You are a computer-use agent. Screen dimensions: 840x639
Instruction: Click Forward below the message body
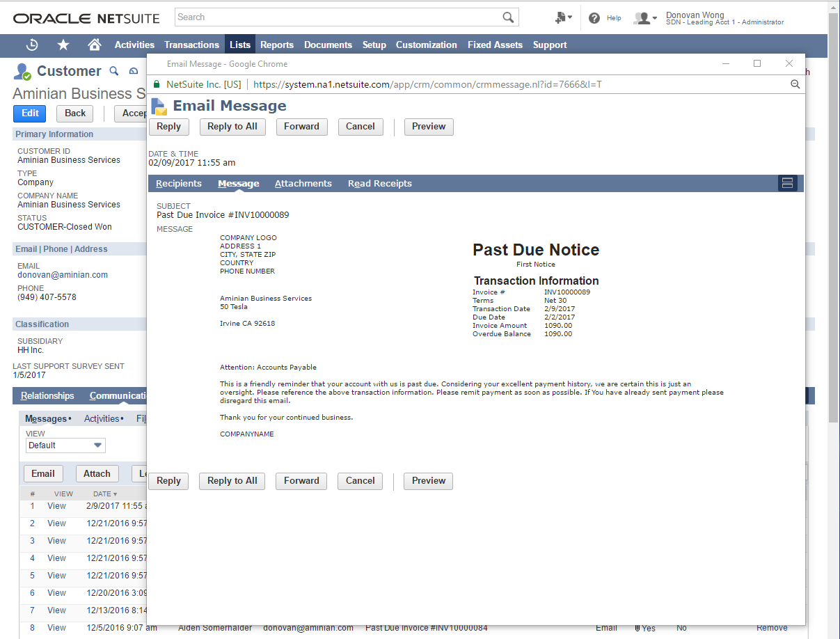tap(301, 481)
